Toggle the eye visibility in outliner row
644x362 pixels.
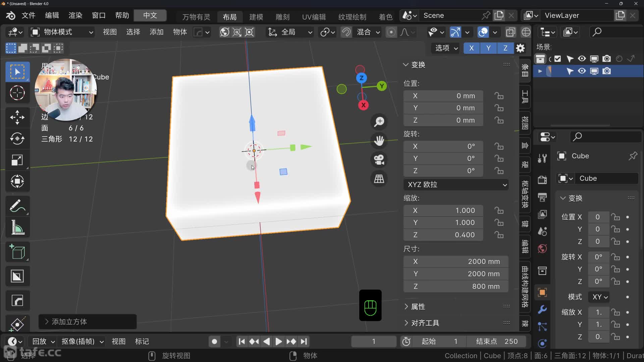click(x=582, y=71)
